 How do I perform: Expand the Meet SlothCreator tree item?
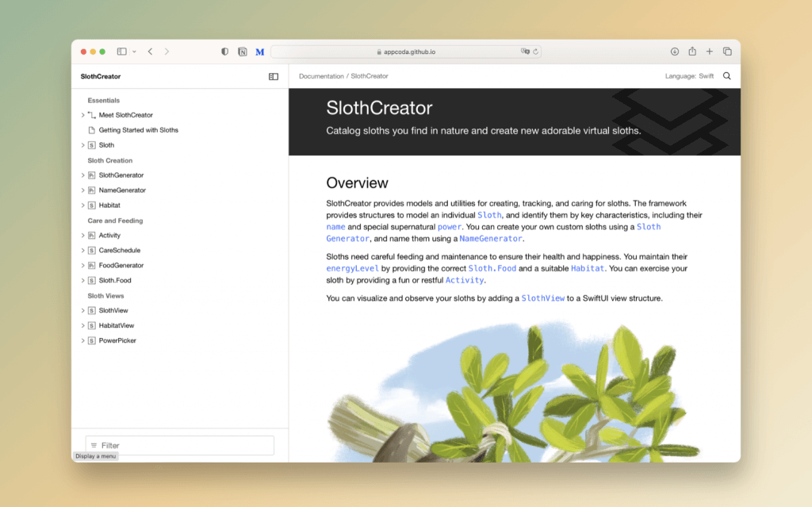coord(82,115)
